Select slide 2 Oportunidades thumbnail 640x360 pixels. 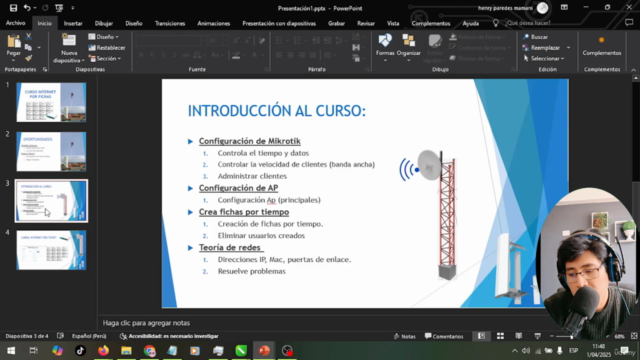point(51,151)
